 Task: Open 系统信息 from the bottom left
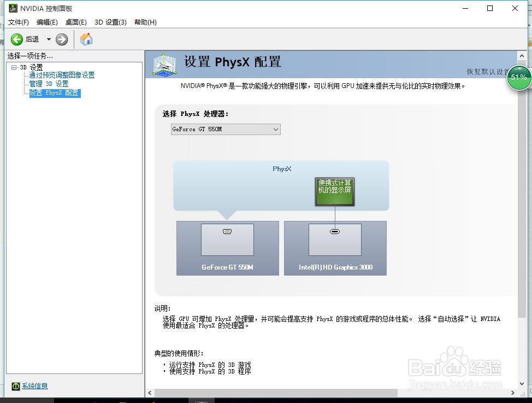pyautogui.click(x=34, y=386)
